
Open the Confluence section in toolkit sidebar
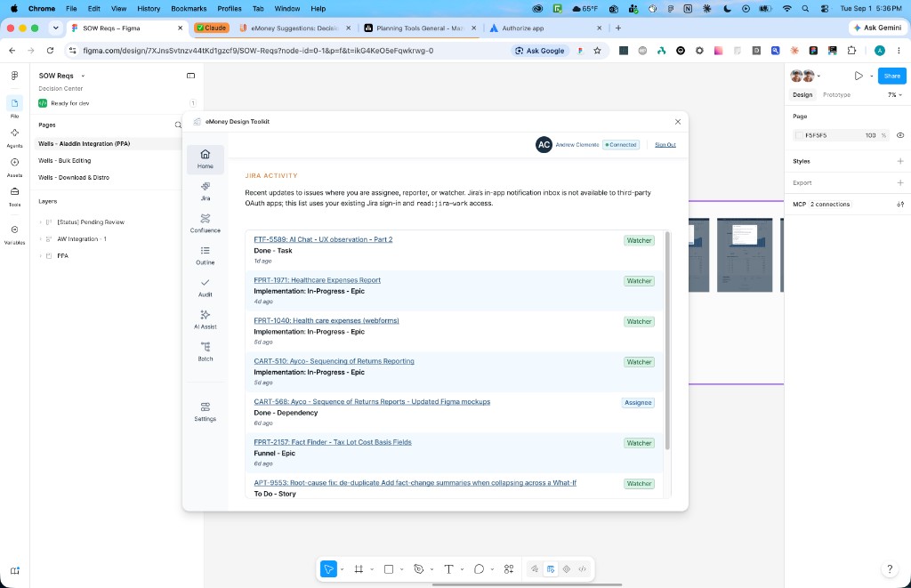(x=206, y=223)
